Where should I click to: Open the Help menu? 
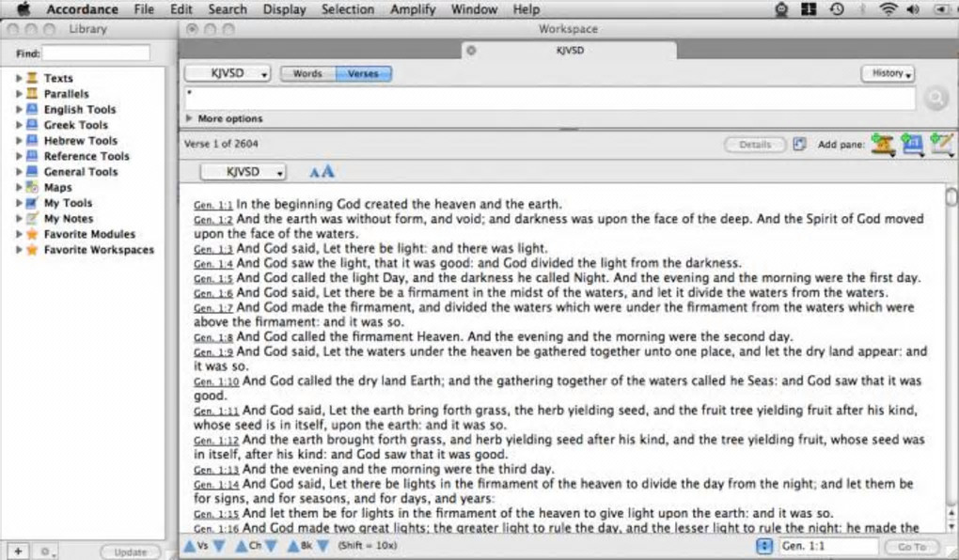pyautogui.click(x=526, y=9)
